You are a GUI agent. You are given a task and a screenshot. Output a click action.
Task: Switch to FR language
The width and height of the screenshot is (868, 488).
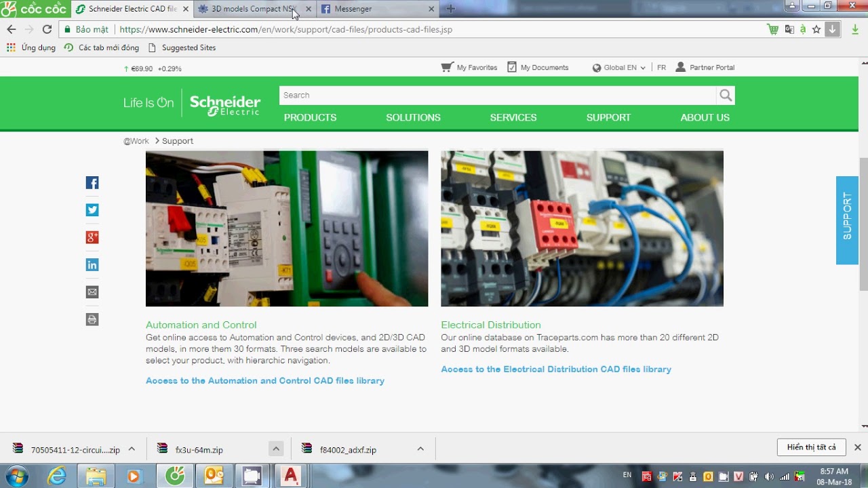661,68
